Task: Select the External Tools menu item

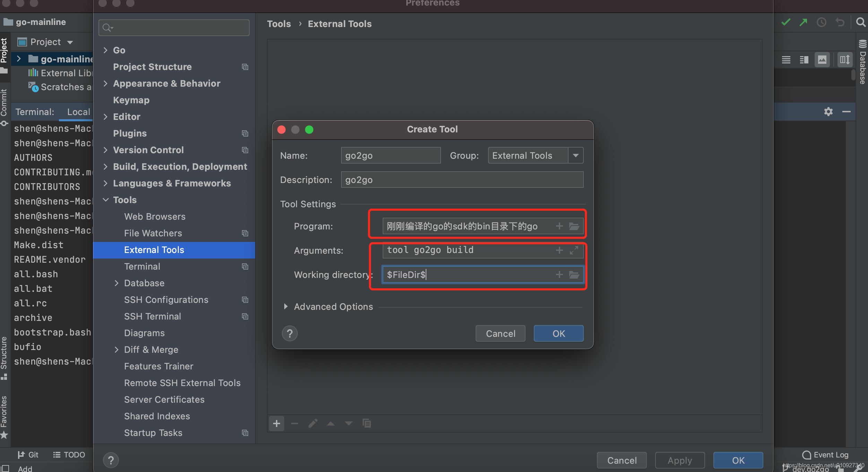Action: pos(154,250)
